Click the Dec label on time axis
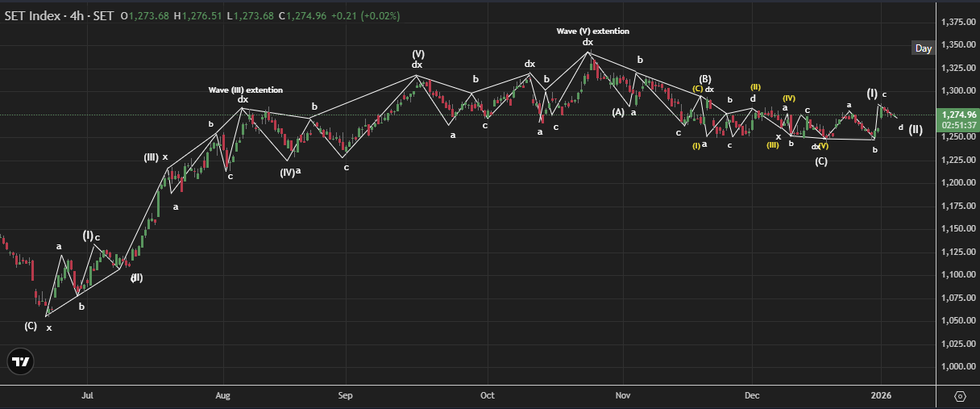 [x=752, y=396]
